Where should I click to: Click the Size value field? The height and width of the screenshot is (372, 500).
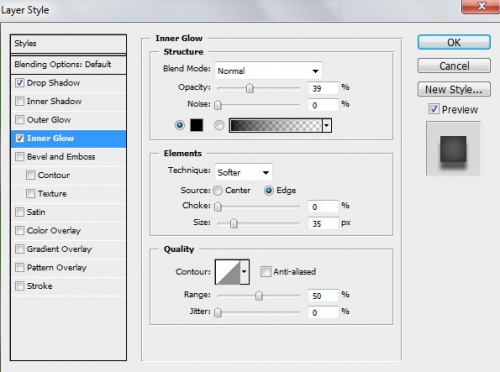click(x=323, y=224)
